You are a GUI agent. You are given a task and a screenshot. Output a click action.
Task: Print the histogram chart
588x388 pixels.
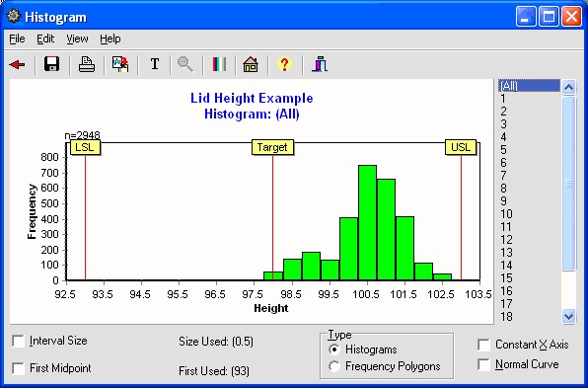coord(86,64)
